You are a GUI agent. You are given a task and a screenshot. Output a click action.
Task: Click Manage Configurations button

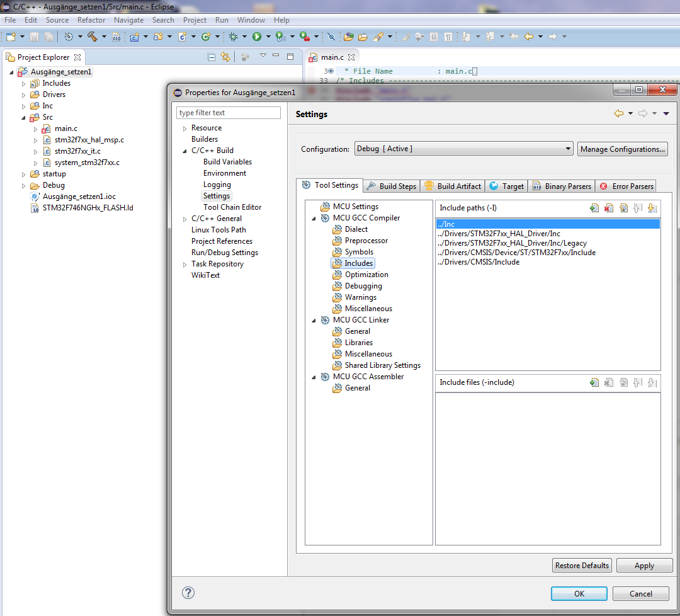click(x=622, y=149)
